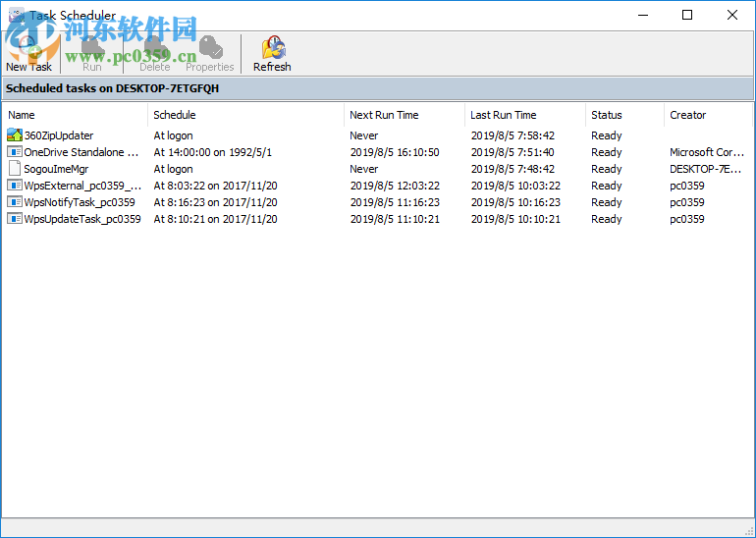This screenshot has height=538, width=756.
Task: Click the WpsNotifyTask_pc0359 task name
Action: (80, 202)
